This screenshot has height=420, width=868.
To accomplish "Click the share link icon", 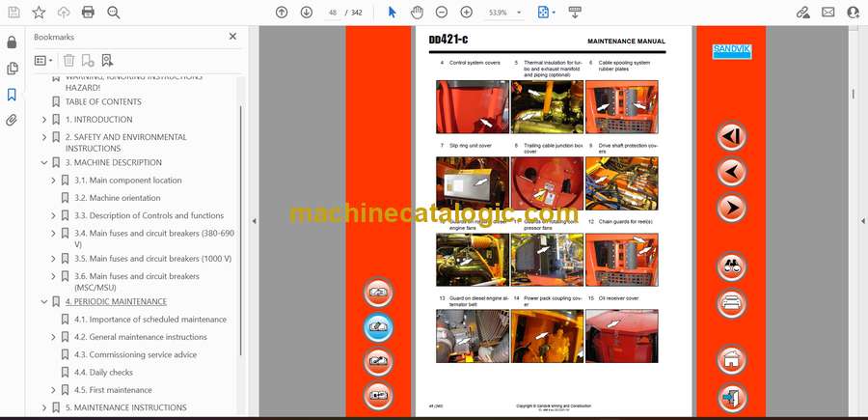I will point(802,13).
